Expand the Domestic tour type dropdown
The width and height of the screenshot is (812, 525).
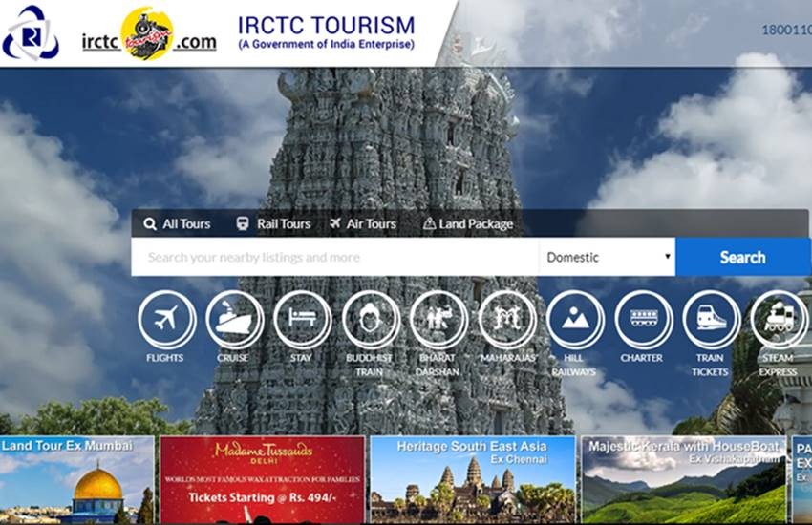pos(608,257)
